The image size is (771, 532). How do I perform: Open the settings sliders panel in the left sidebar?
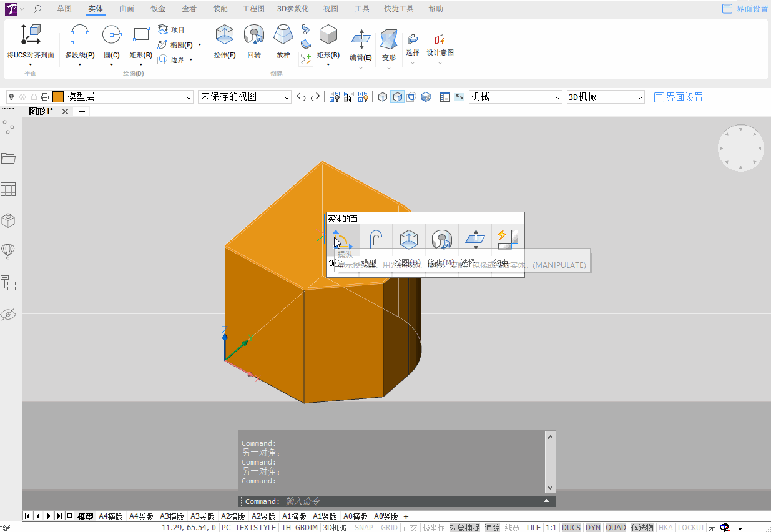click(8, 127)
